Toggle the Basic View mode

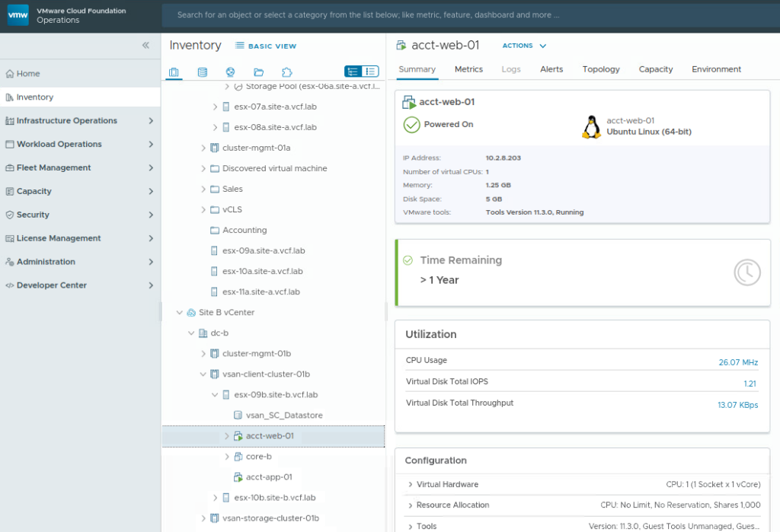point(265,46)
